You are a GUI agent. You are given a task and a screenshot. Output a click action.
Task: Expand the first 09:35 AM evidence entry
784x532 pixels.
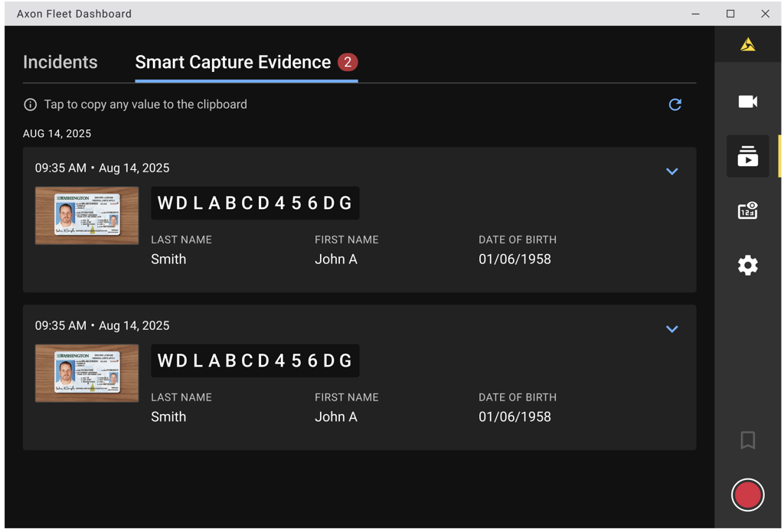(672, 171)
